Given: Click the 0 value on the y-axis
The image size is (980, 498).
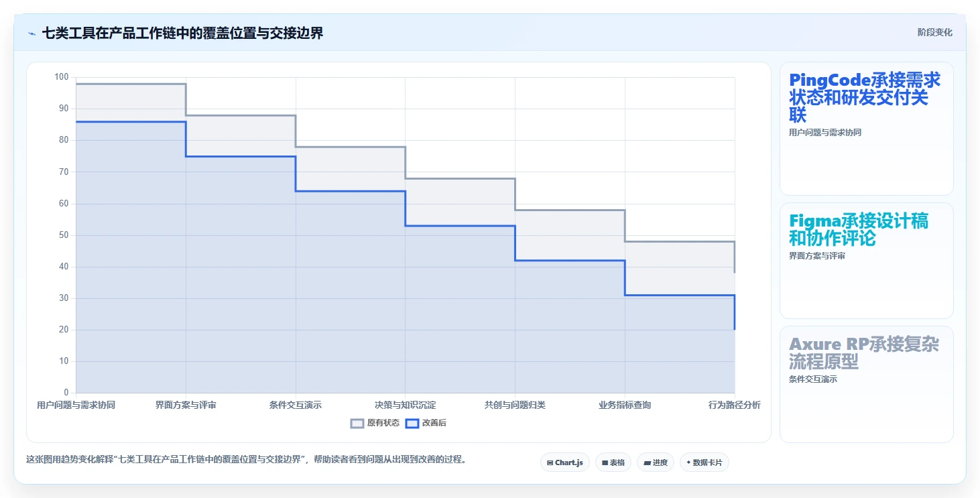Looking at the screenshot, I should pos(66,393).
